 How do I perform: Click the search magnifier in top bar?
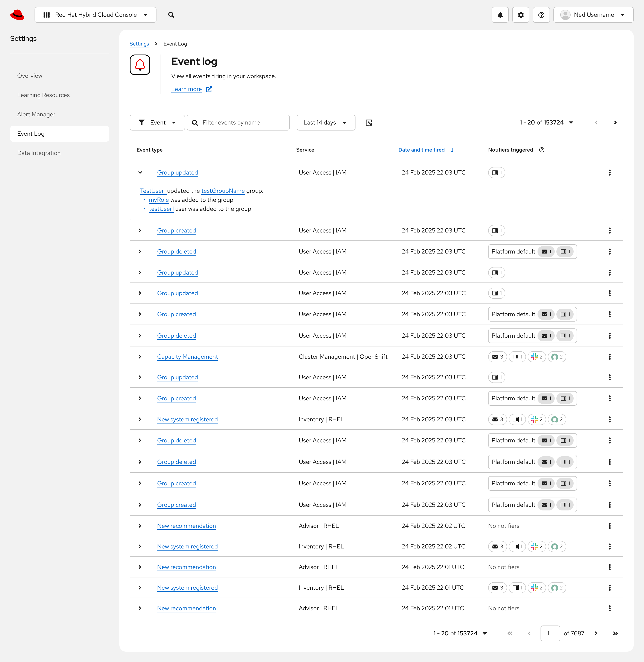pyautogui.click(x=171, y=15)
